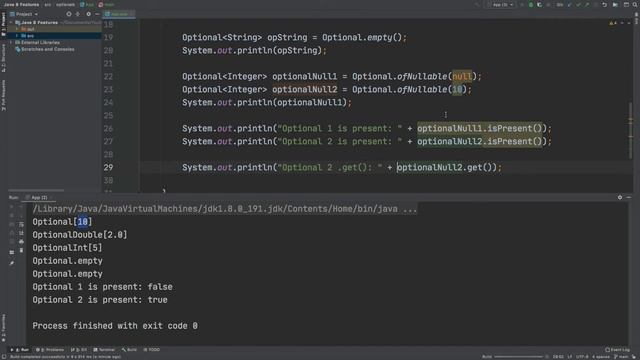
Task: Click the OptionalInt[5] output line
Action: pyautogui.click(x=67, y=248)
